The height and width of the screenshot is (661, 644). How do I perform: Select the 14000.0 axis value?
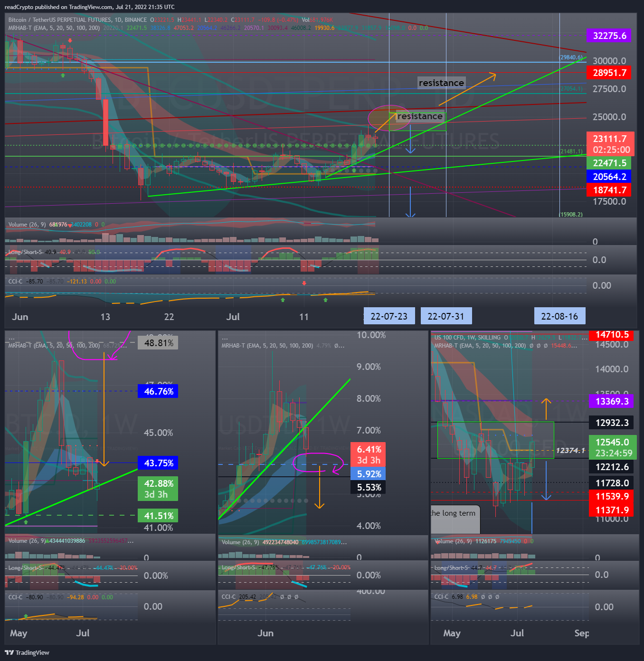coord(612,369)
